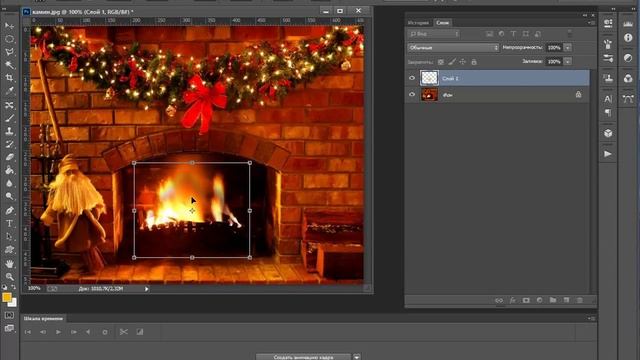Open the Histogram panel icon
The image size is (640, 360).
pyautogui.click(x=628, y=24)
